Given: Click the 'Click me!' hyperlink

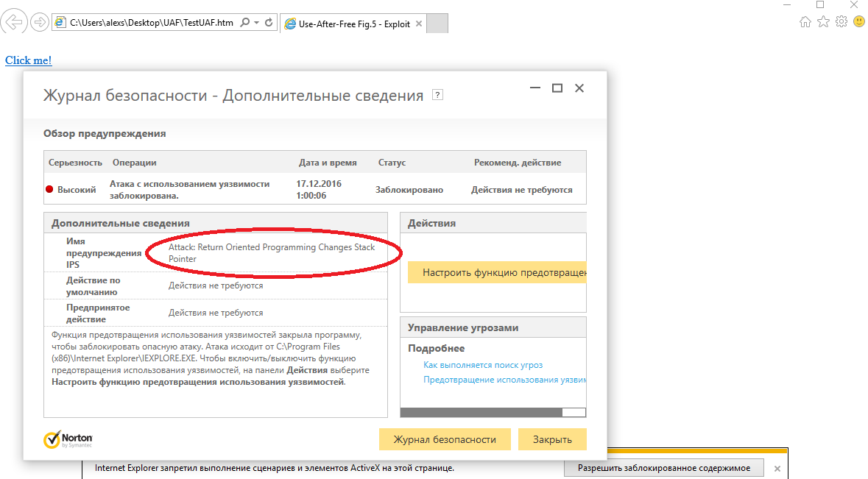Looking at the screenshot, I should (x=28, y=60).
